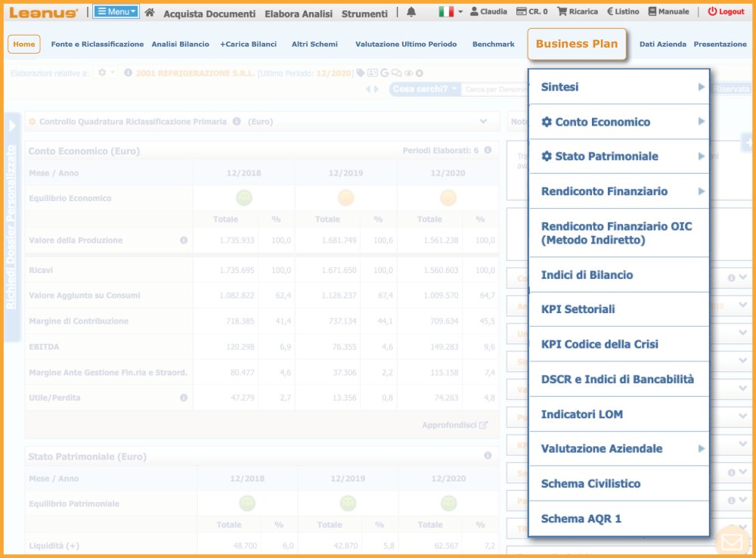This screenshot has width=756, height=558.
Task: Click +Carica Bilanci
Action: pos(248,44)
